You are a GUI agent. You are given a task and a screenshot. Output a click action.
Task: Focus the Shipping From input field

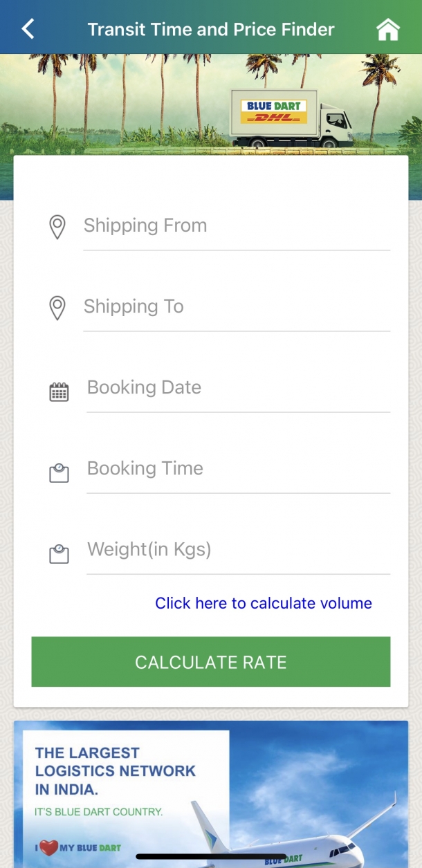[x=235, y=226]
